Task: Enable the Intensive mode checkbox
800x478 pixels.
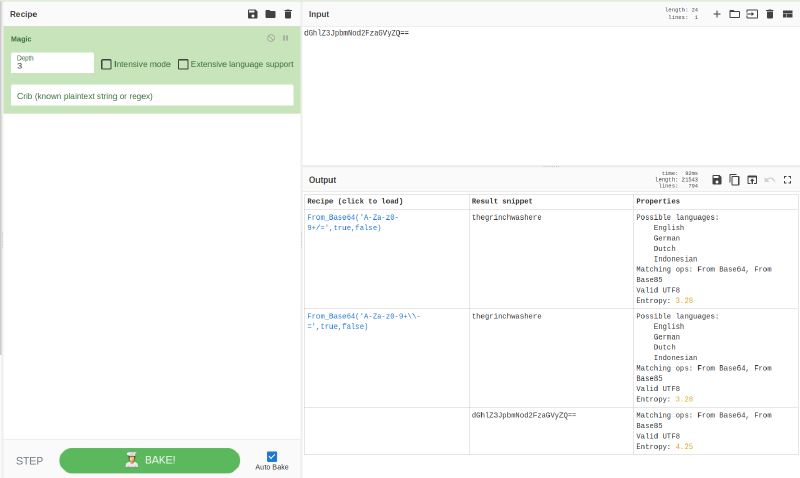Action: (x=107, y=64)
